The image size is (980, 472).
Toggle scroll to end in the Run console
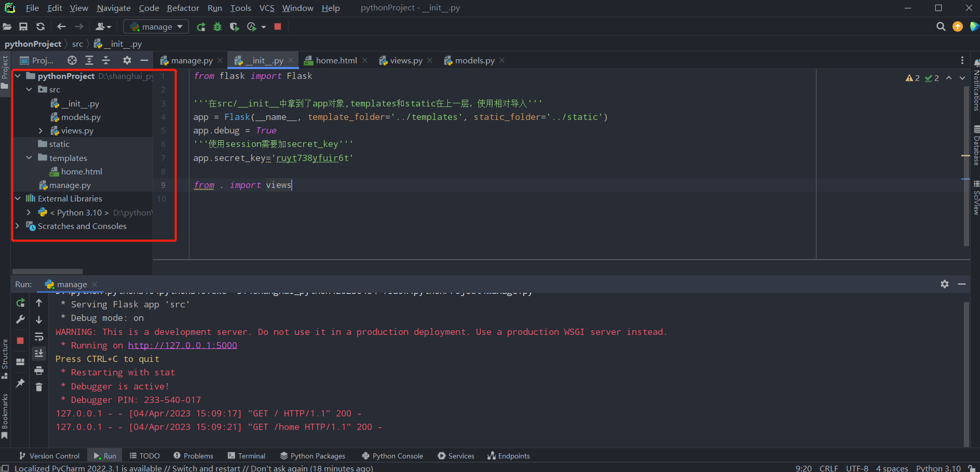(39, 354)
